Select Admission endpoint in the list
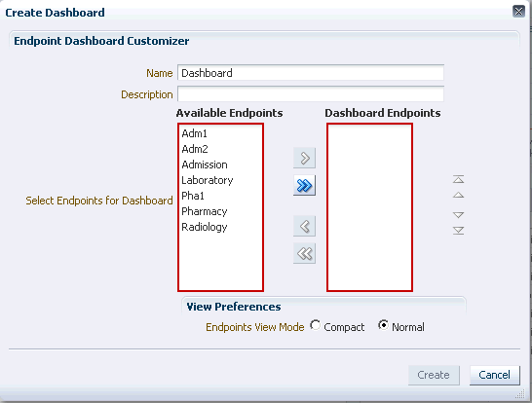This screenshot has width=532, height=403. pyautogui.click(x=205, y=165)
